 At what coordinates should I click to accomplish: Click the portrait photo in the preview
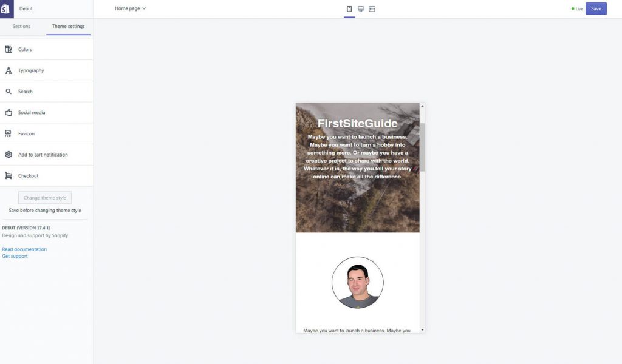click(357, 282)
